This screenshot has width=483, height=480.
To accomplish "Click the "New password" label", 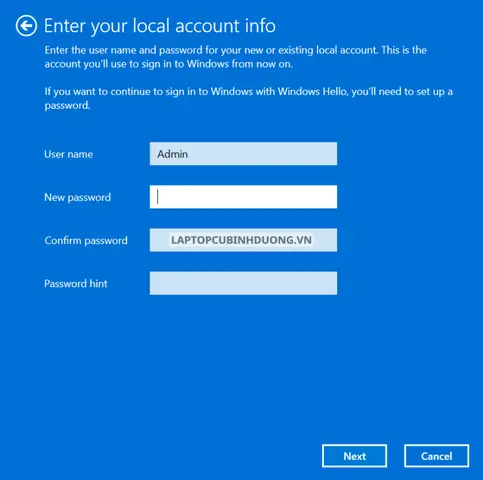I will point(78,197).
